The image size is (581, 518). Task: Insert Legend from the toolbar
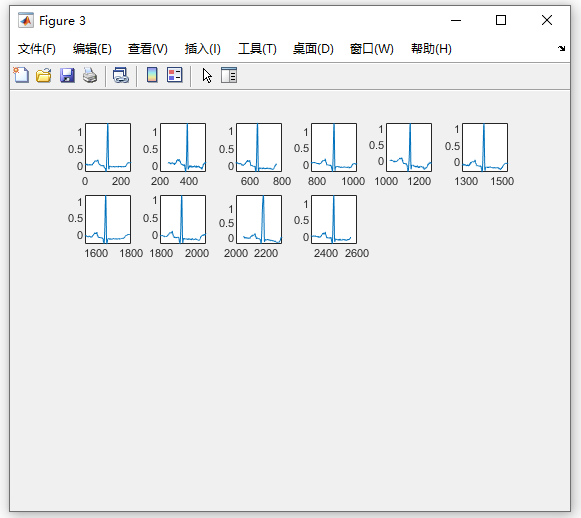175,75
